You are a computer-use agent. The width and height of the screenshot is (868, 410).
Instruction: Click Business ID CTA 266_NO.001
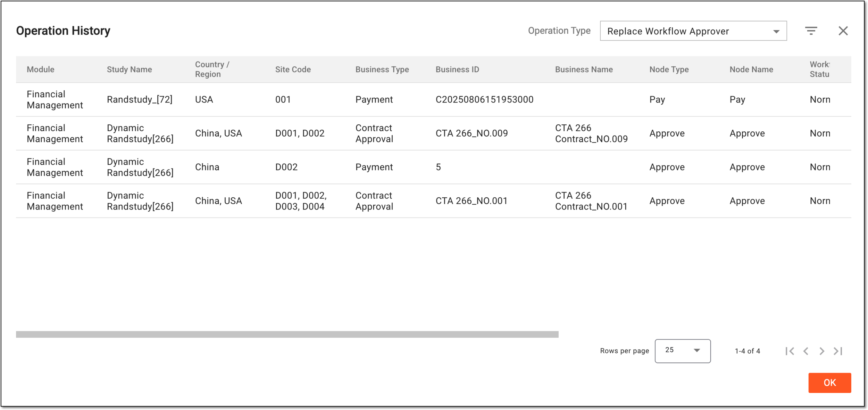click(x=471, y=201)
